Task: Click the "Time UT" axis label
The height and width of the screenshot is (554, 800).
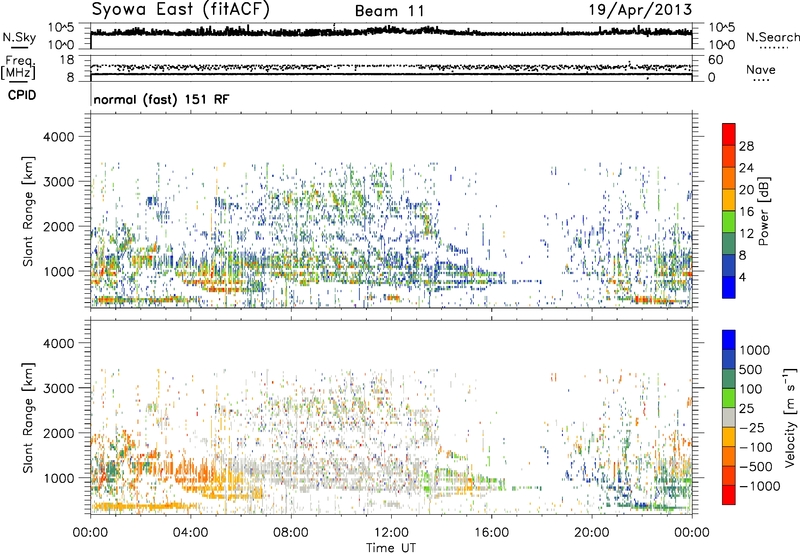Action: [391, 548]
